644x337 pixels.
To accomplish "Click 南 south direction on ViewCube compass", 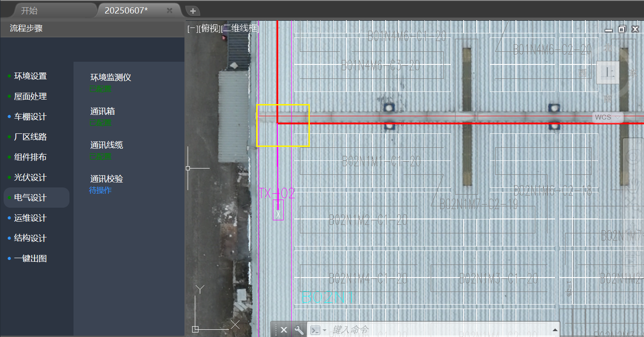I will pos(608,98).
